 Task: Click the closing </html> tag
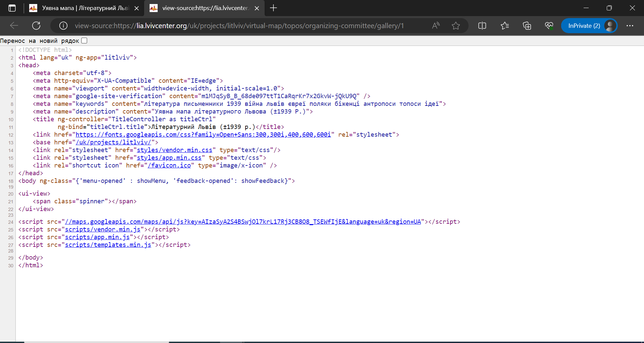click(x=31, y=265)
